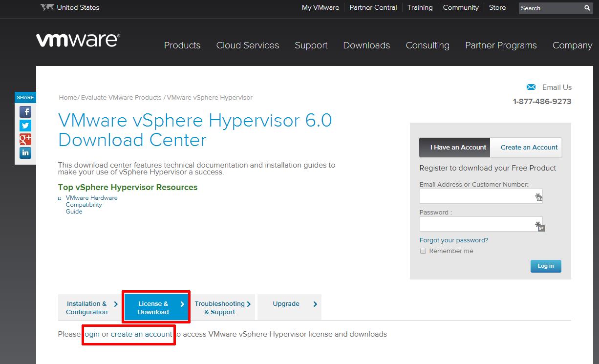
Task: Open Evaluate VMware Products breadcrumb
Action: [x=121, y=98]
